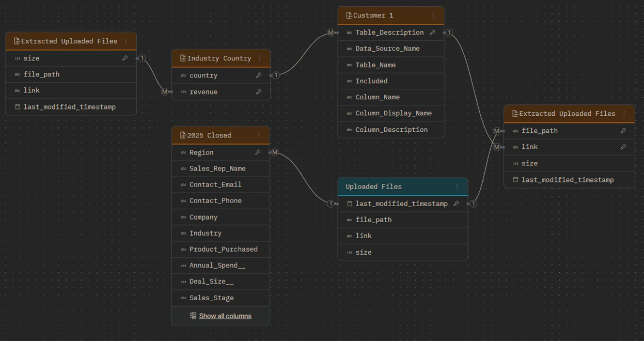644x341 pixels.
Task: Click the key icon beside revenue column
Action: pyautogui.click(x=259, y=92)
